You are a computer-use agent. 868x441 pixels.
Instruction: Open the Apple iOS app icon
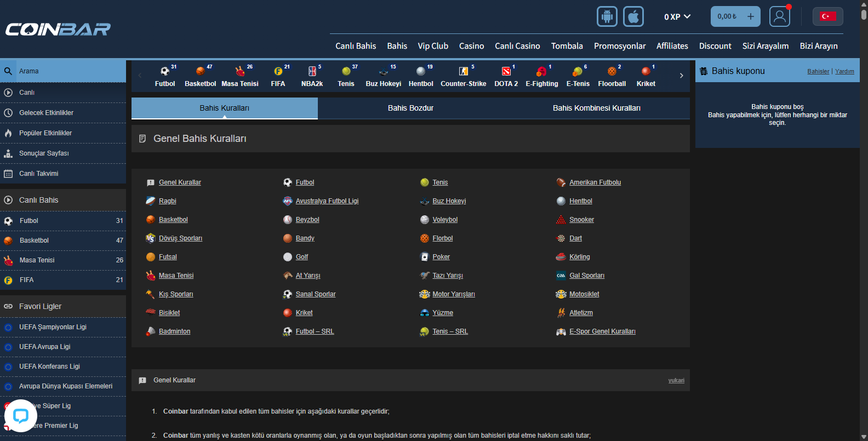point(633,16)
